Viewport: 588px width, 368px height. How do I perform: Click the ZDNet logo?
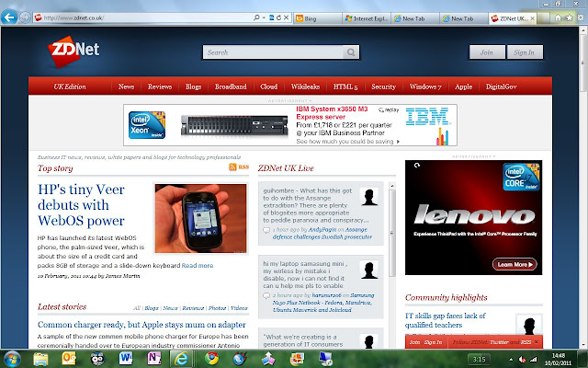tap(73, 52)
